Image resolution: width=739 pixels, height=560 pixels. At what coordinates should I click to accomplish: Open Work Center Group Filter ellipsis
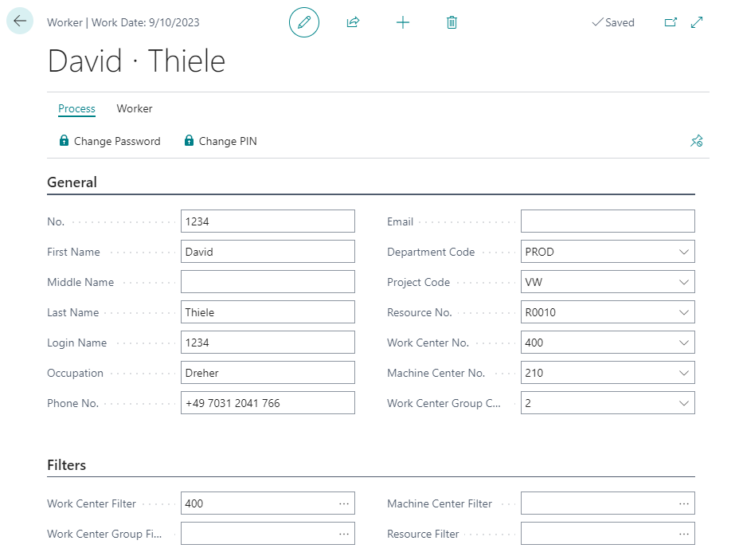click(344, 534)
